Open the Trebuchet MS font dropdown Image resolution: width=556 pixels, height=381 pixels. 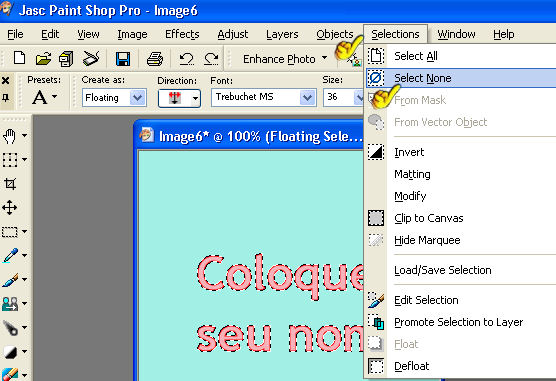pos(307,98)
